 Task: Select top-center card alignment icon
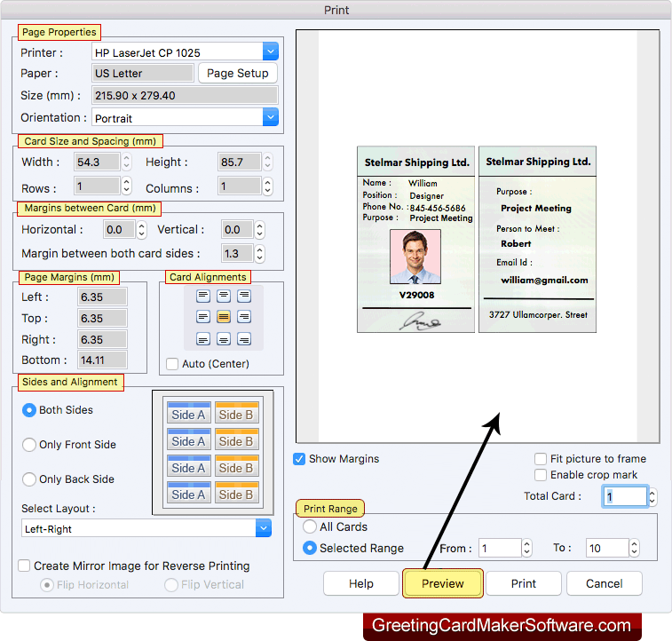[x=224, y=296]
